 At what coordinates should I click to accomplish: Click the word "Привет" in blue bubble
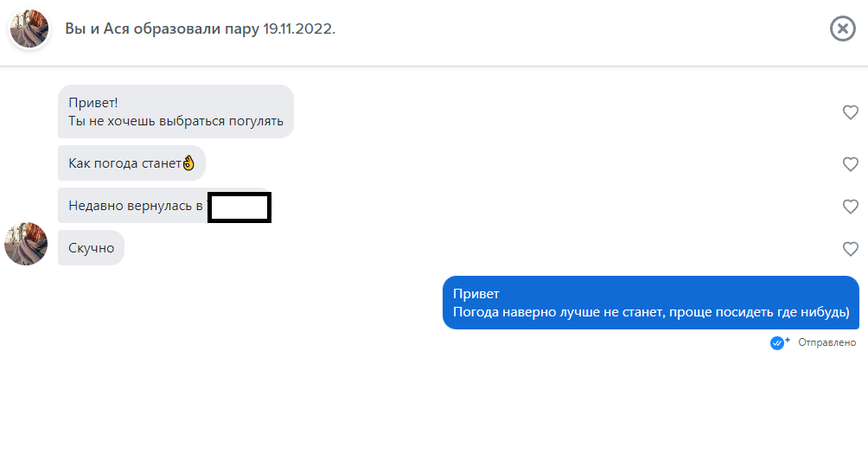pyautogui.click(x=476, y=293)
